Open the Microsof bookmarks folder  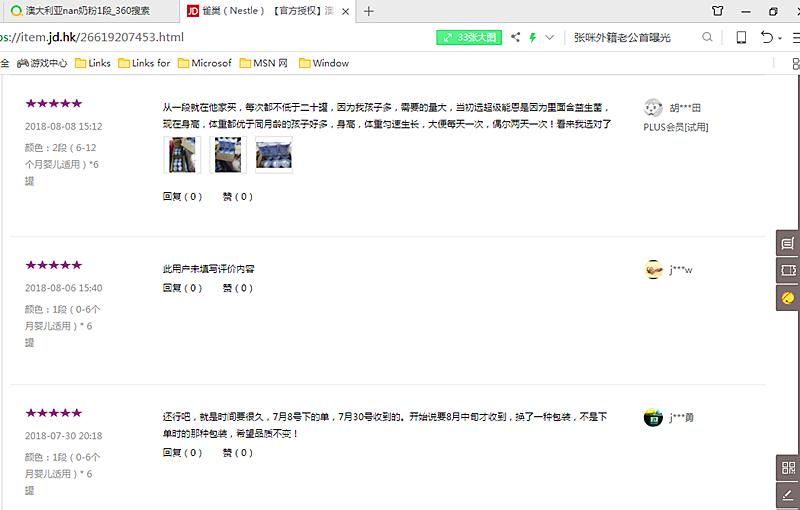click(x=204, y=63)
